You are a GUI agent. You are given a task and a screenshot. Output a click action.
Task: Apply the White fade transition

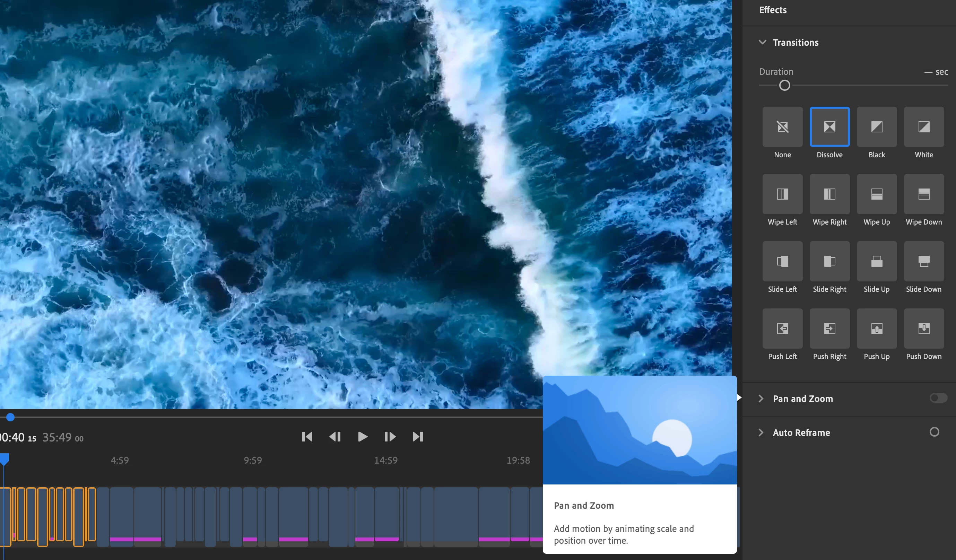coord(923,126)
